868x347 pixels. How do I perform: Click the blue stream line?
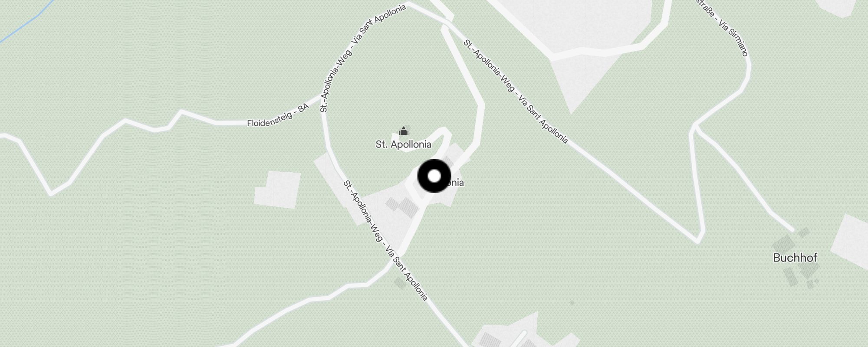[27, 21]
